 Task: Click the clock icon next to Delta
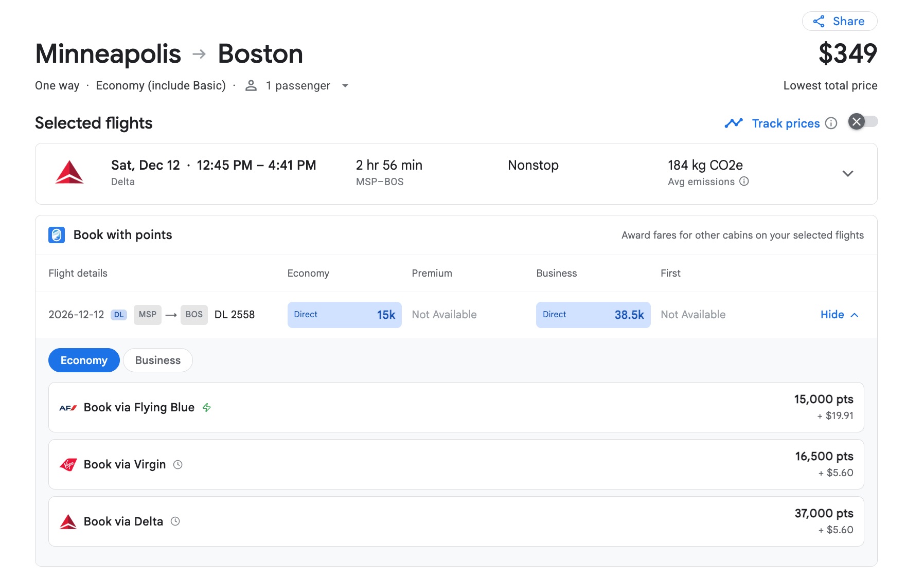(175, 521)
